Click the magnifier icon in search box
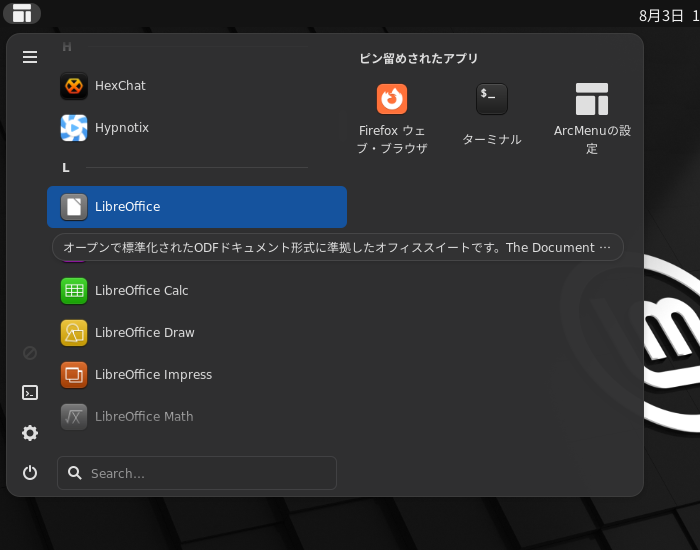This screenshot has width=700, height=550. point(75,473)
